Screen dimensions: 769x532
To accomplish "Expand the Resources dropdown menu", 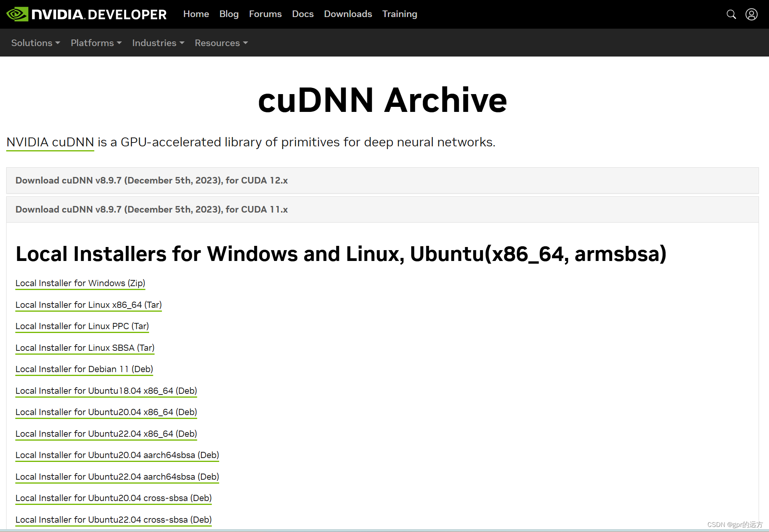I will point(221,43).
